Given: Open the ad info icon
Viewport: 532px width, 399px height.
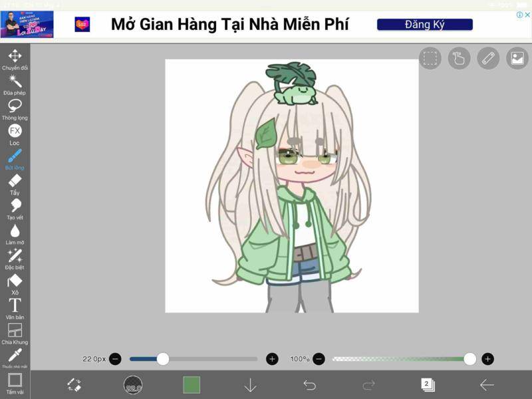Looking at the screenshot, I should 519,15.
